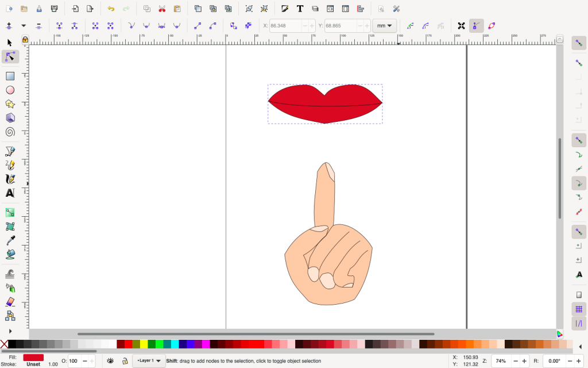The image size is (588, 368).
Task: Select the Selector arrow tool
Action: (x=10, y=43)
